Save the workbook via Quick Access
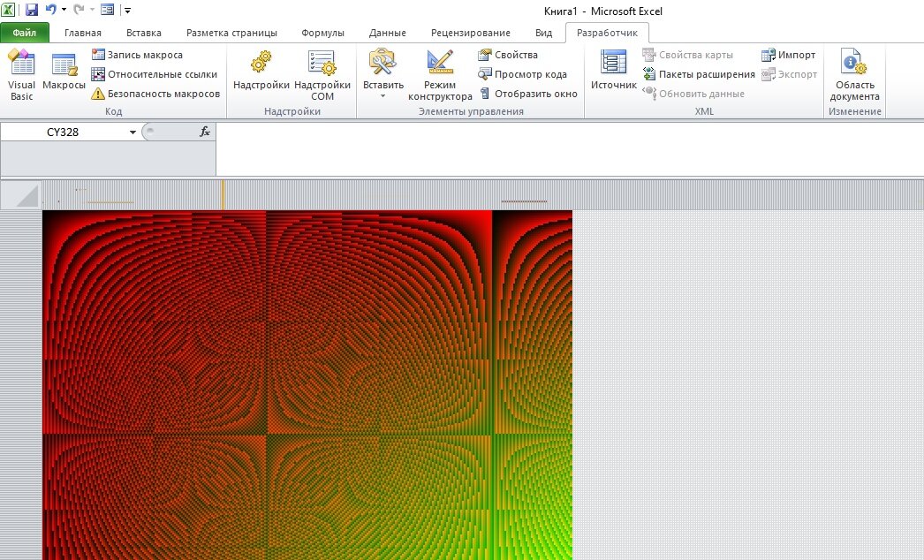The height and width of the screenshot is (560, 924). pos(31,10)
